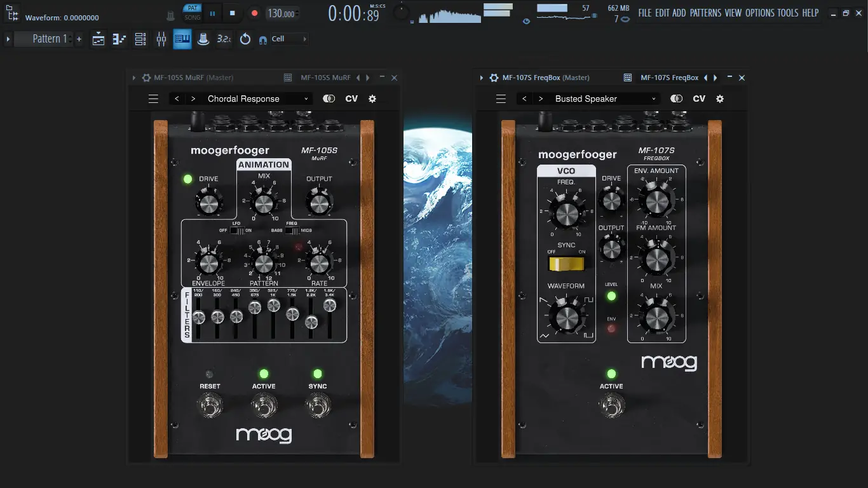This screenshot has height=488, width=868.
Task: Load the preset after Busted Speaker
Action: tap(541, 98)
